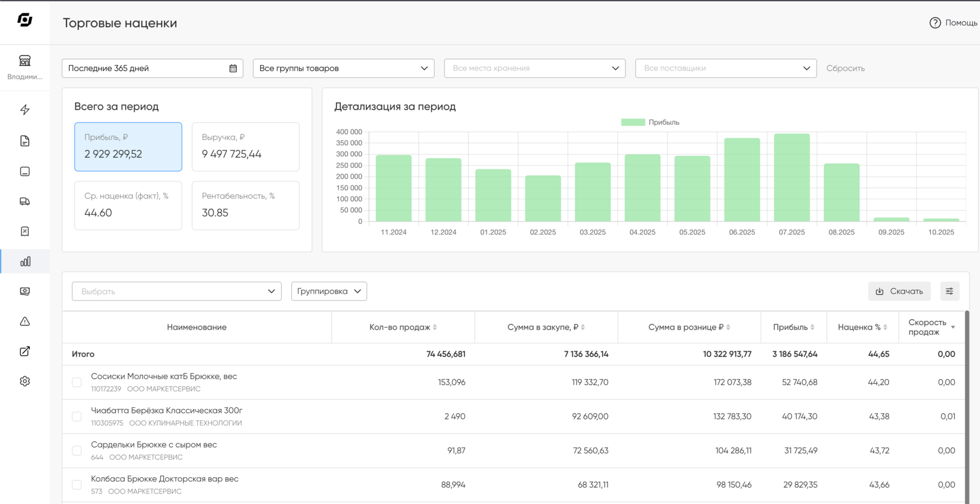Screen dimensions: 980x504
Task: Expand the Все группы товаров dropdown
Action: point(344,68)
